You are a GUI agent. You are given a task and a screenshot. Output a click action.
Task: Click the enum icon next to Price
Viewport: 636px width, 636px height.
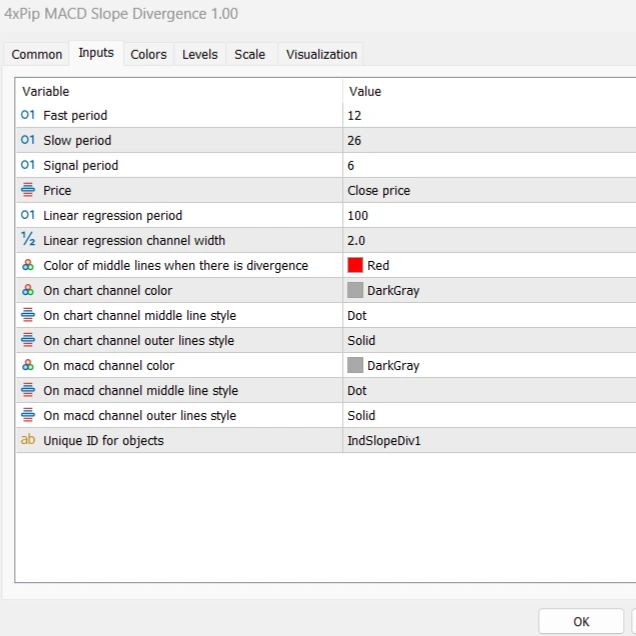click(x=28, y=190)
